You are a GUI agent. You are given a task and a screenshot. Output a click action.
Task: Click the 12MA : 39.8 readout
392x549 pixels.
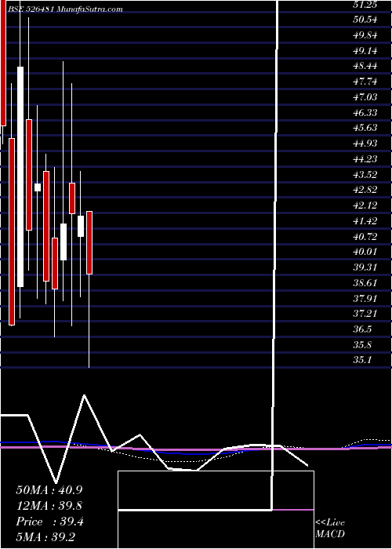49,506
